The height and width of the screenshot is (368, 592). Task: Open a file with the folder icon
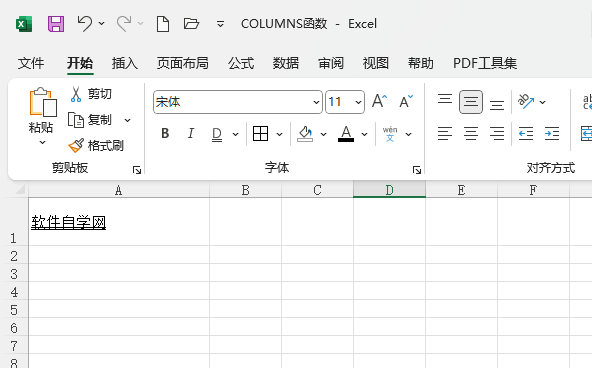(x=191, y=24)
